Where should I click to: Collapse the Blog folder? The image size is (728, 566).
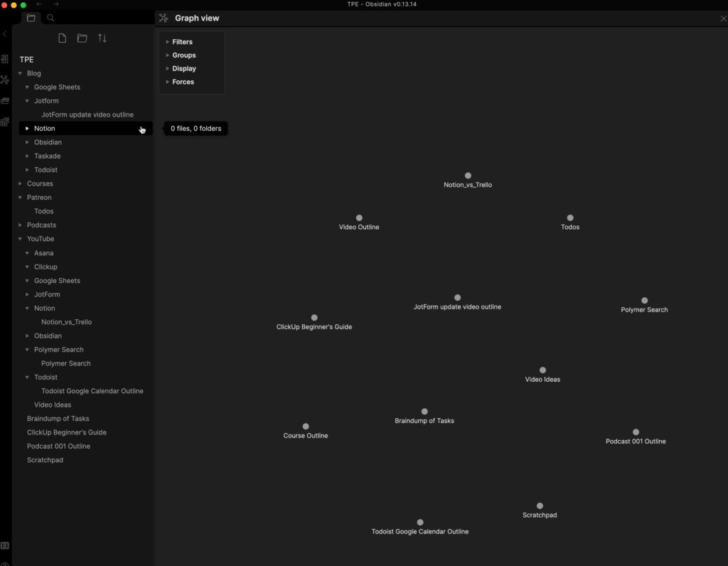pyautogui.click(x=20, y=73)
